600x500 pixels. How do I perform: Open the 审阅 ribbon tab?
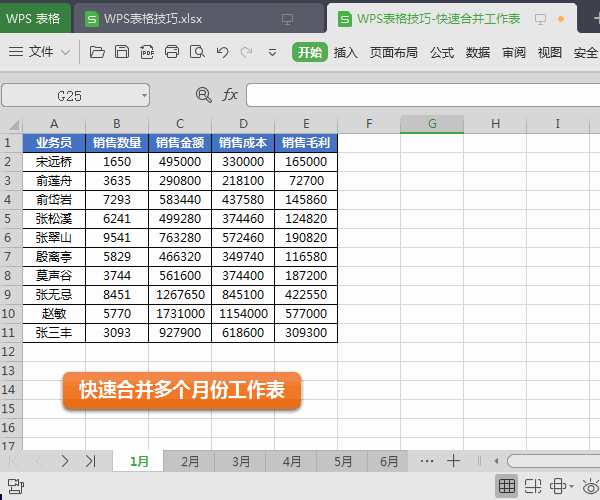coord(514,52)
